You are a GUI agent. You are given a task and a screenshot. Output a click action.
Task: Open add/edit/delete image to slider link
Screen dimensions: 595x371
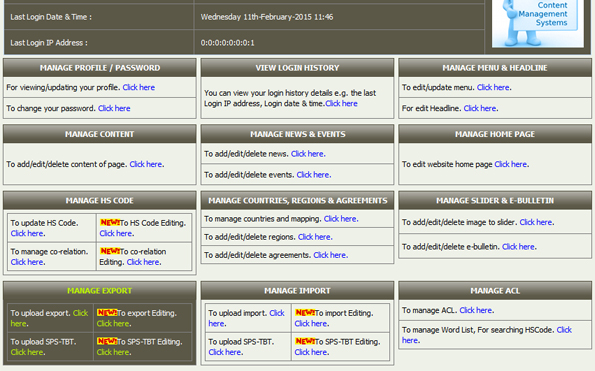click(x=536, y=222)
